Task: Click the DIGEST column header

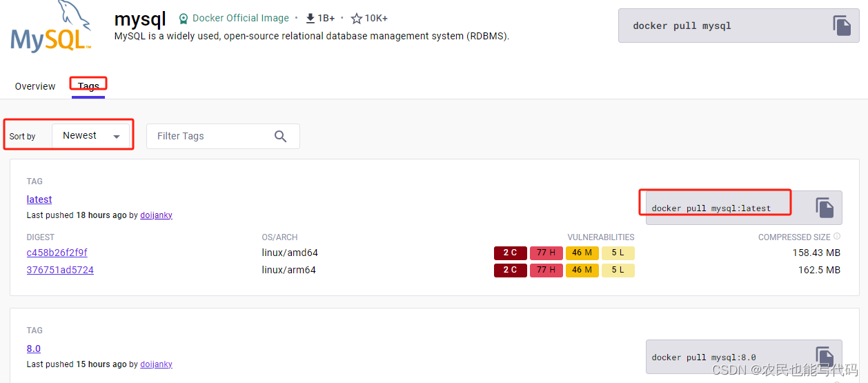Action: pyautogui.click(x=41, y=237)
